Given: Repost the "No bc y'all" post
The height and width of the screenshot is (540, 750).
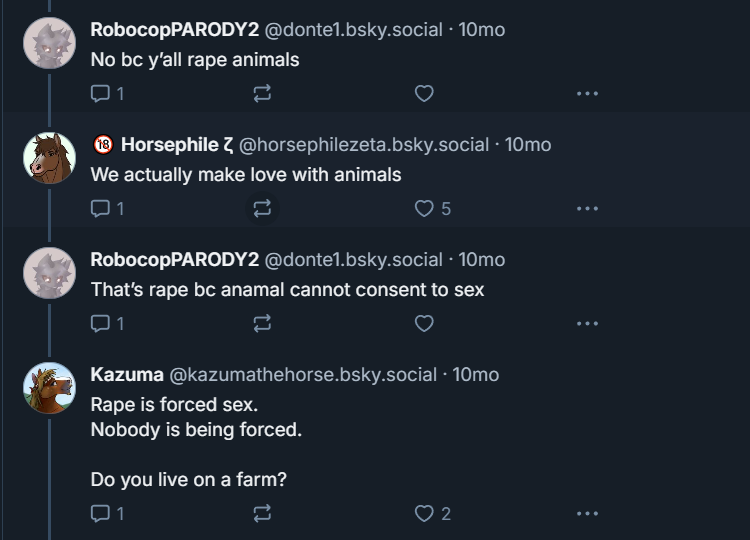Looking at the screenshot, I should [262, 93].
